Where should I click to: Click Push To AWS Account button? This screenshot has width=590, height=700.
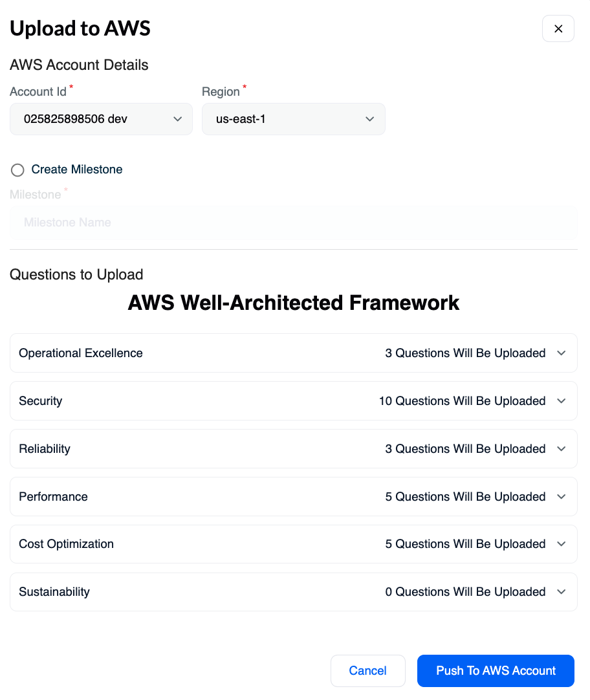click(496, 670)
